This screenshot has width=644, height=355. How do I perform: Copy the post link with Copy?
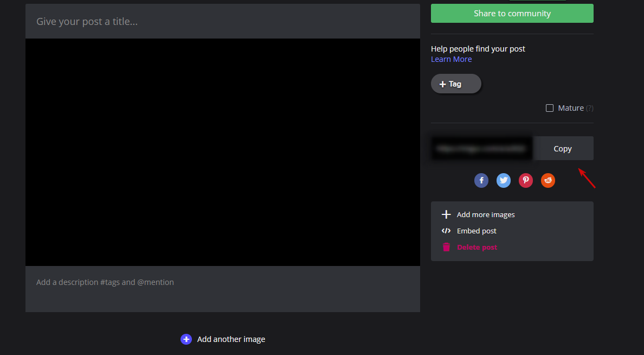(563, 148)
